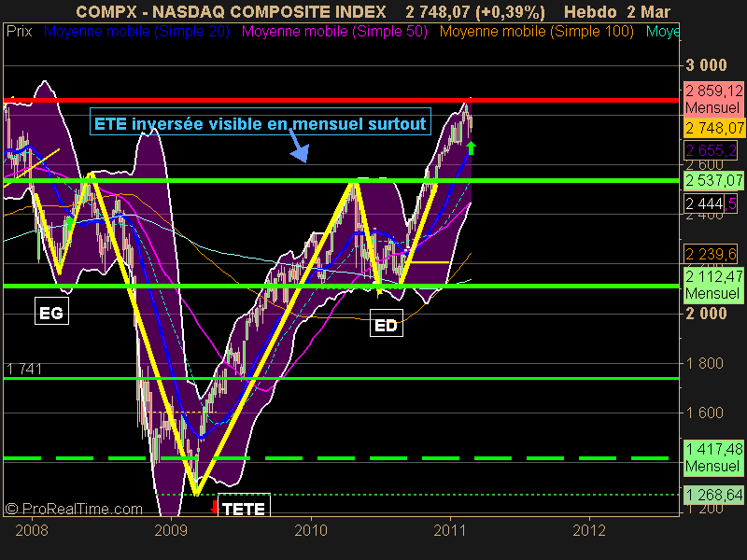Click the cut-off cyan 'Moye' legend entry
747x560 pixels.
pos(662,32)
